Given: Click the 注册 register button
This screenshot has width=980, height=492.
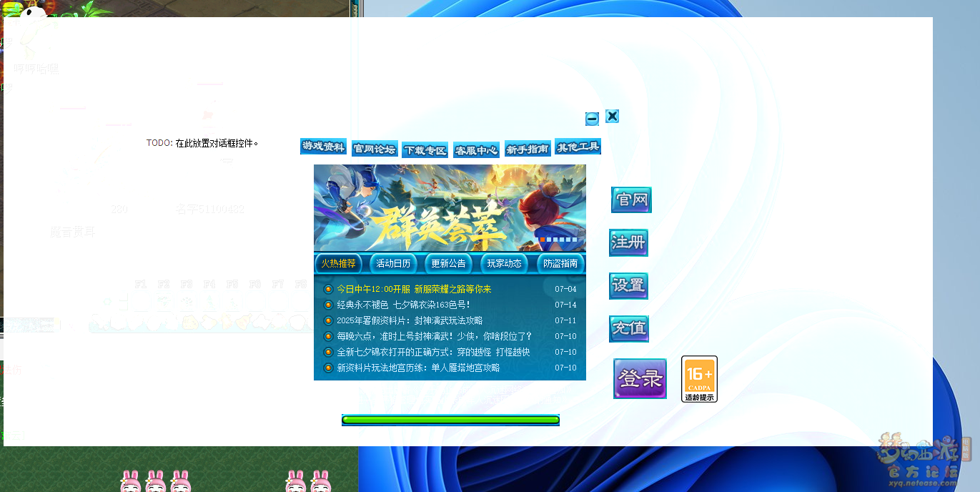Looking at the screenshot, I should tap(628, 242).
